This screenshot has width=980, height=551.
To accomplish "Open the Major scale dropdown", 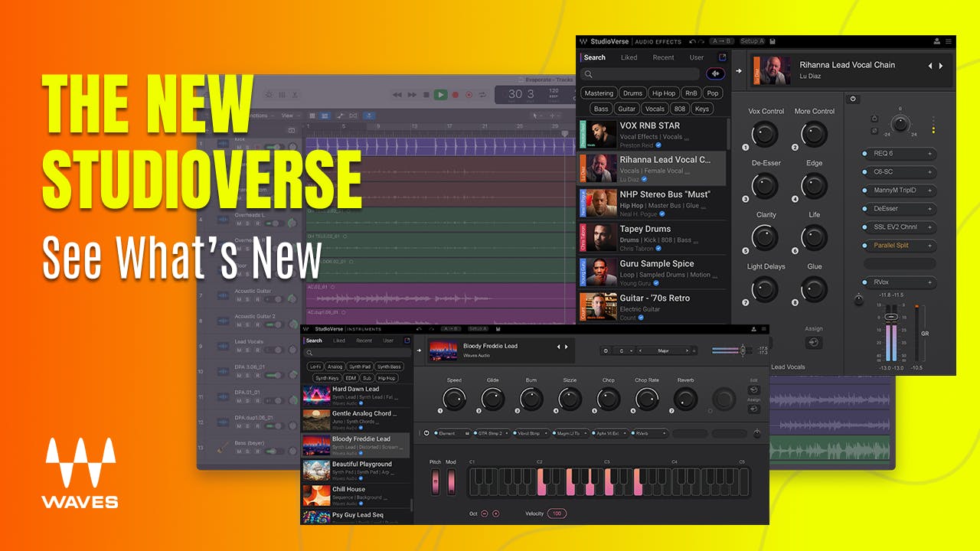I will 662,350.
